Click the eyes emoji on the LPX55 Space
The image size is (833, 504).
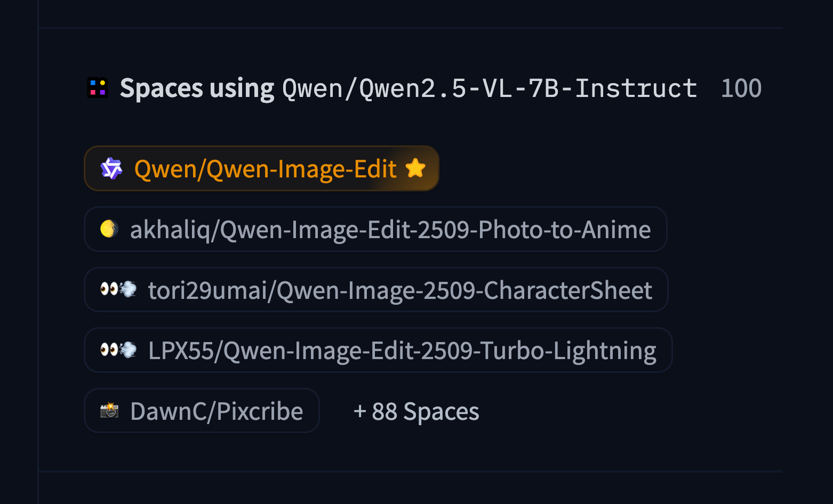click(x=109, y=350)
